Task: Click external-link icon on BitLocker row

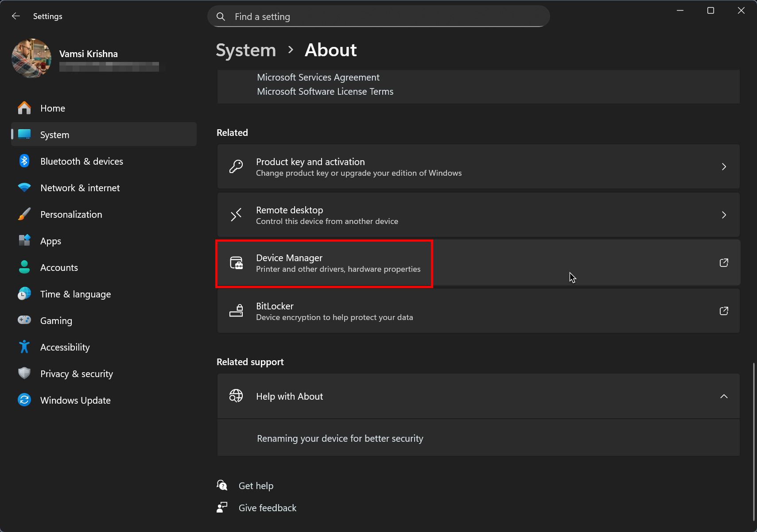Action: [x=724, y=311]
